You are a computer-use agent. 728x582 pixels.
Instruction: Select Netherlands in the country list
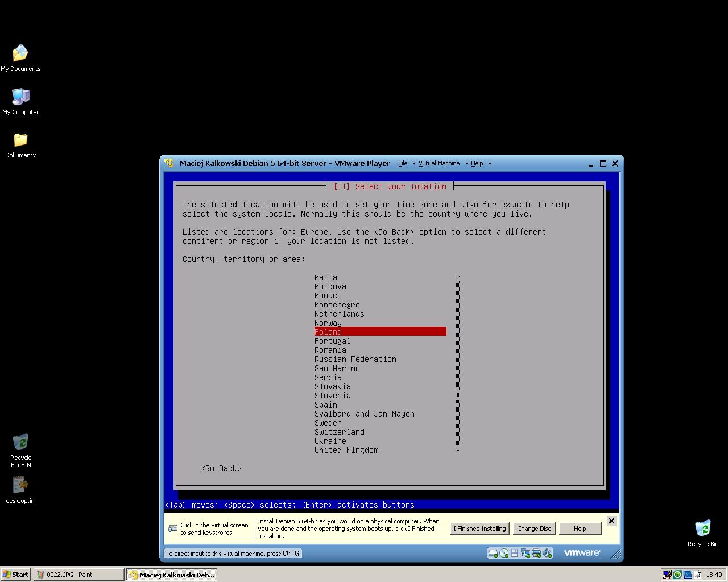click(340, 314)
